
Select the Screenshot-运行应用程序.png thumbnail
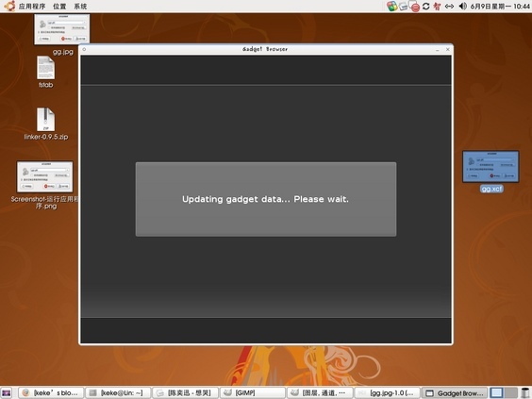(x=44, y=176)
